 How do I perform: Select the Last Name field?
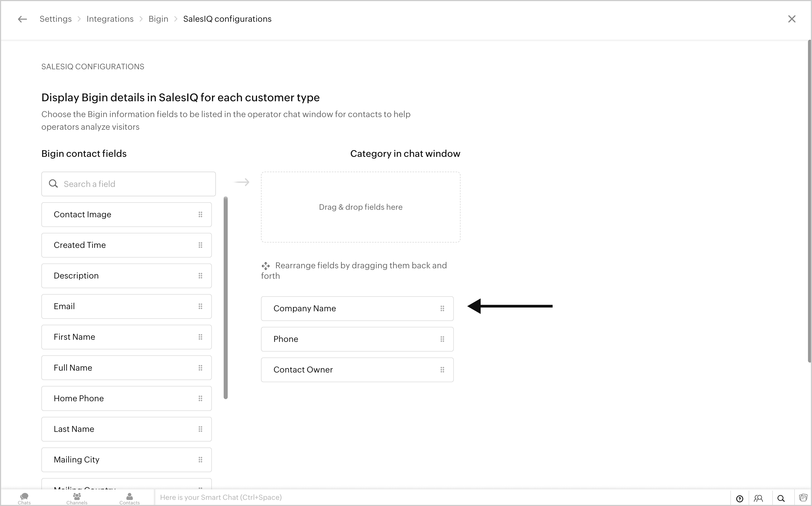(x=126, y=429)
